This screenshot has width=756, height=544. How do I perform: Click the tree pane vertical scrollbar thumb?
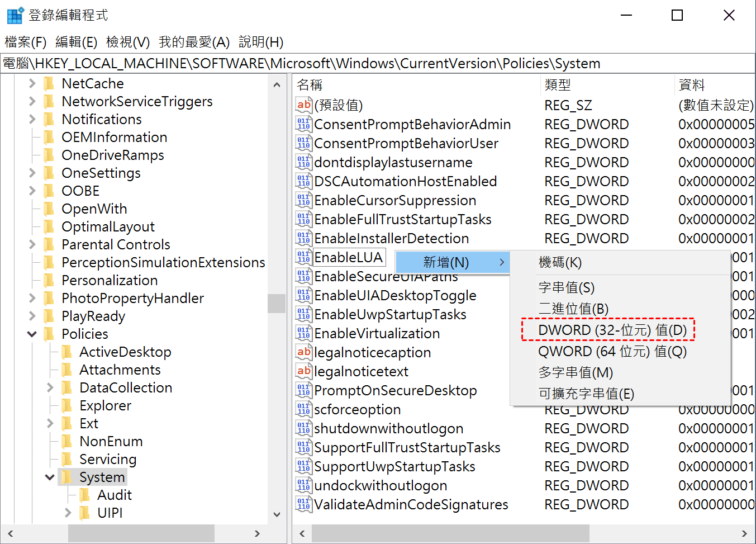point(277,304)
